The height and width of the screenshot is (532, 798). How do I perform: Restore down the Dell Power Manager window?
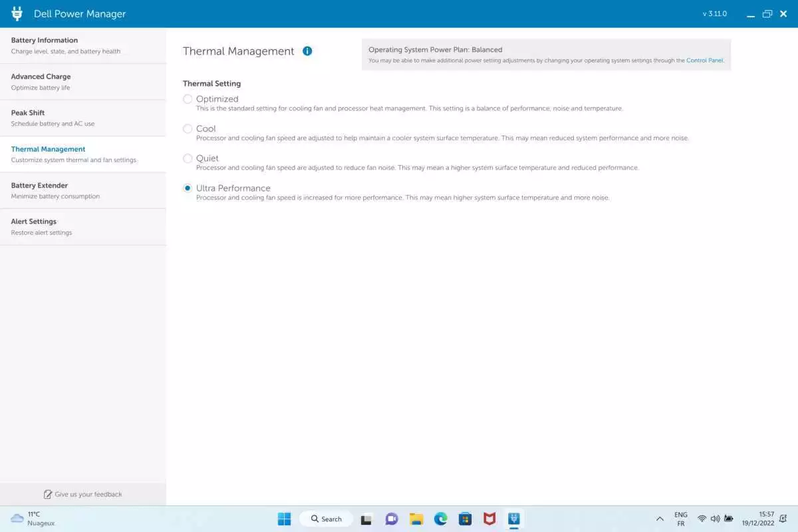pos(767,14)
